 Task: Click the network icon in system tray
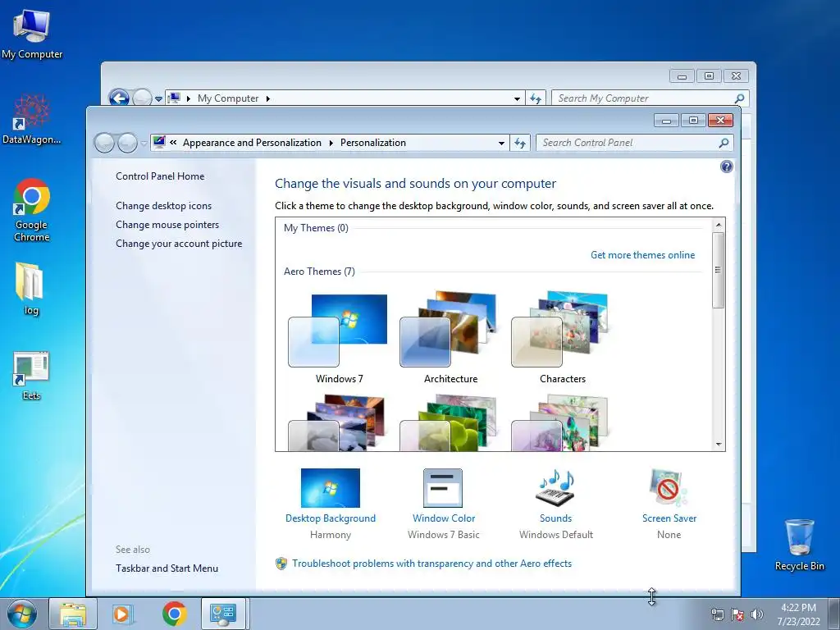[x=717, y=614]
